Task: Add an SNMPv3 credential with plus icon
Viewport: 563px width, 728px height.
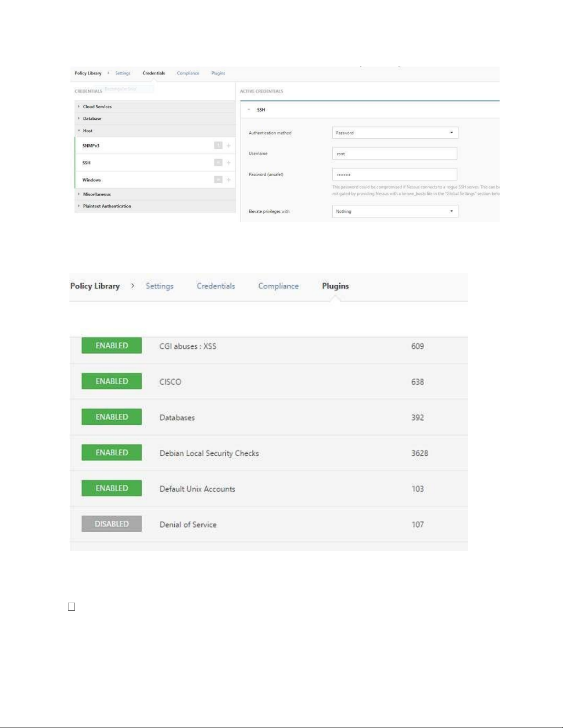Action: click(228, 146)
